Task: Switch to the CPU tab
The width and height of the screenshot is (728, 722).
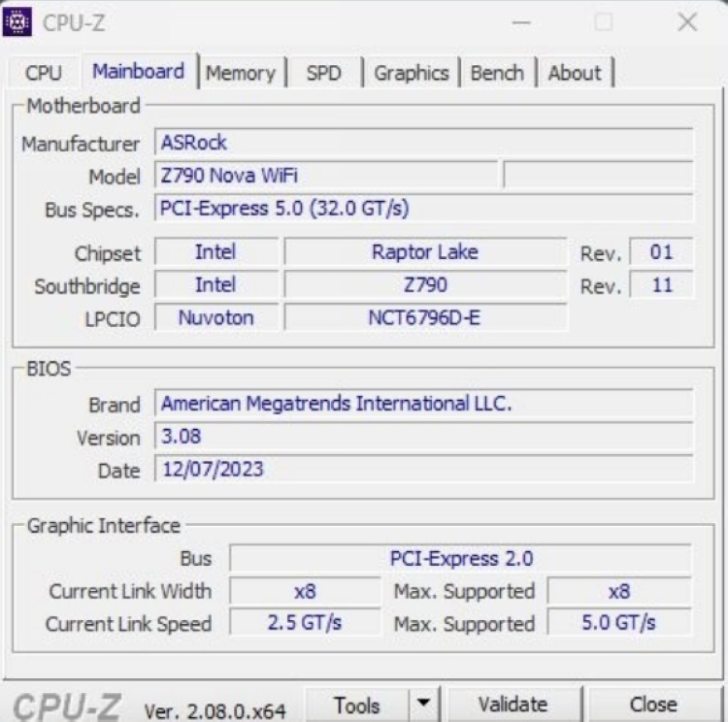Action: (x=43, y=73)
